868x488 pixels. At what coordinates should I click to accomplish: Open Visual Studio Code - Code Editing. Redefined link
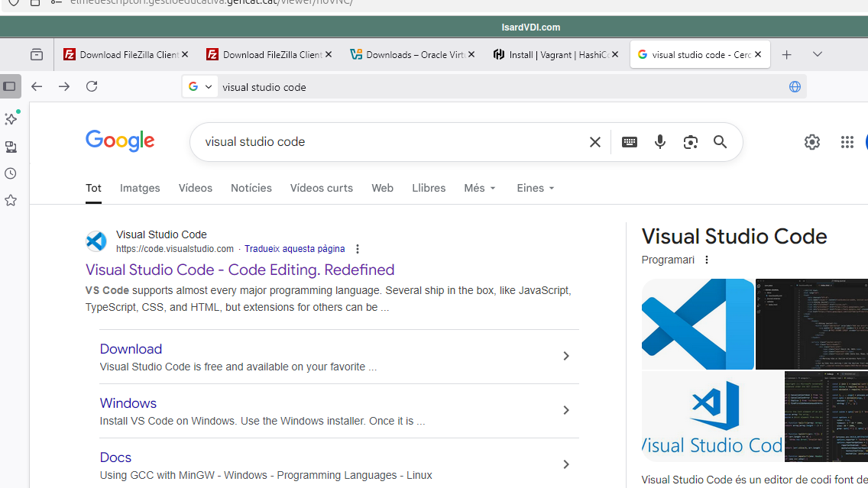240,270
